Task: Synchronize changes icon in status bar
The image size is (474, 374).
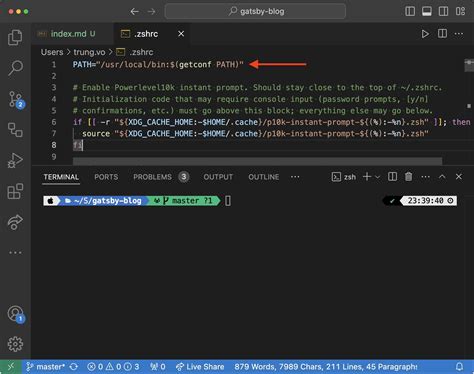Action: point(74,367)
